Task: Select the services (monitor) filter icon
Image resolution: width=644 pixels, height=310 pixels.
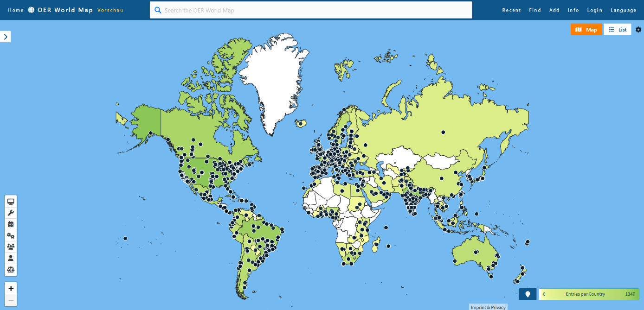Action: [x=10, y=202]
